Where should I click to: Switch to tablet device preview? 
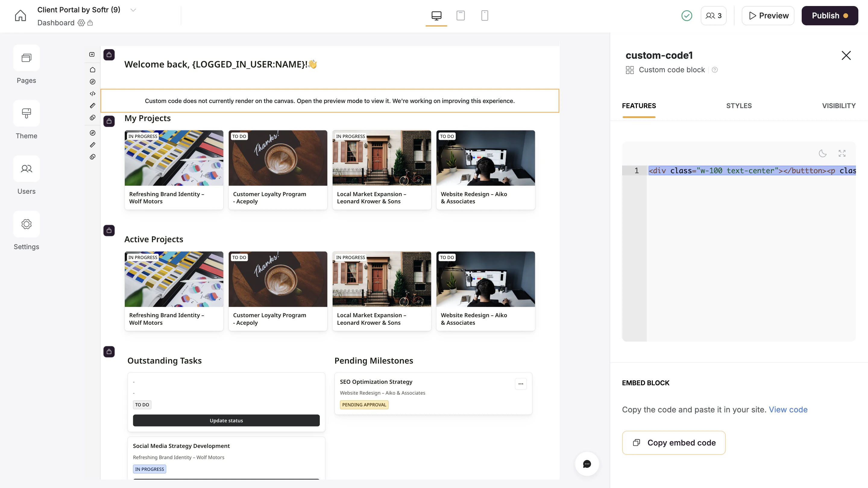460,15
